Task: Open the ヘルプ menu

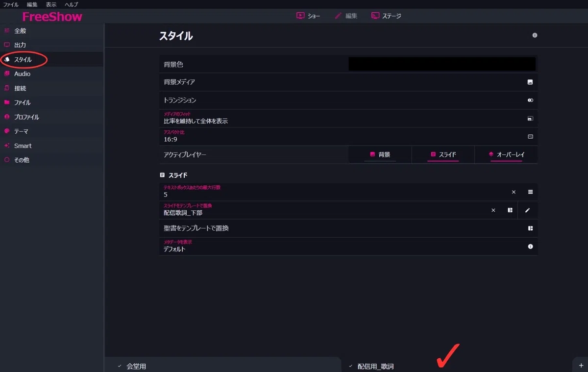Action: 72,4
